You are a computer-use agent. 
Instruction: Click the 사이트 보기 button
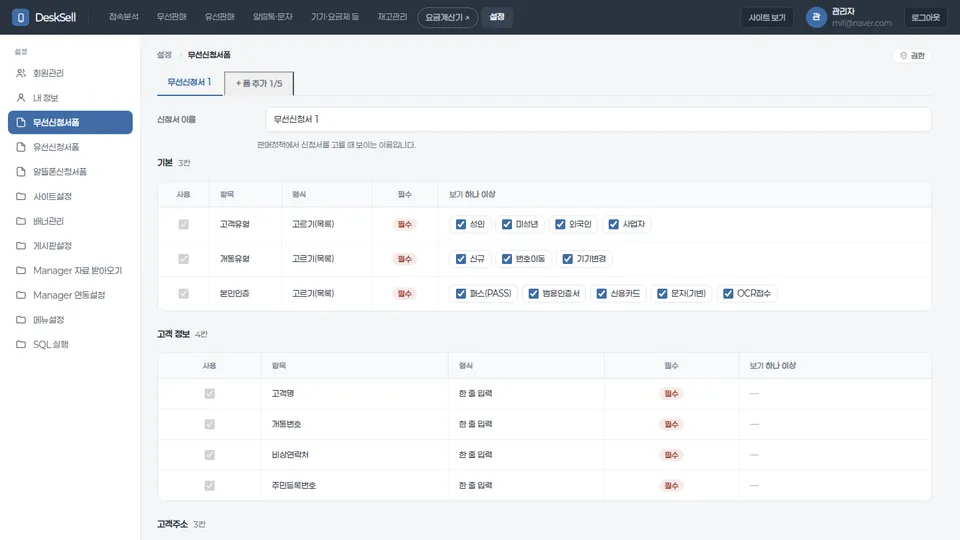tap(767, 18)
